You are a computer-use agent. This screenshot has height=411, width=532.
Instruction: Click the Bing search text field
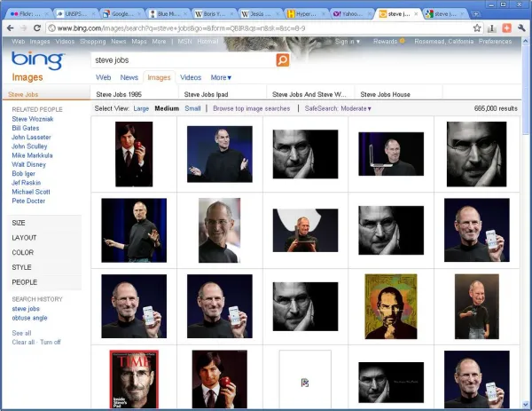coord(184,60)
